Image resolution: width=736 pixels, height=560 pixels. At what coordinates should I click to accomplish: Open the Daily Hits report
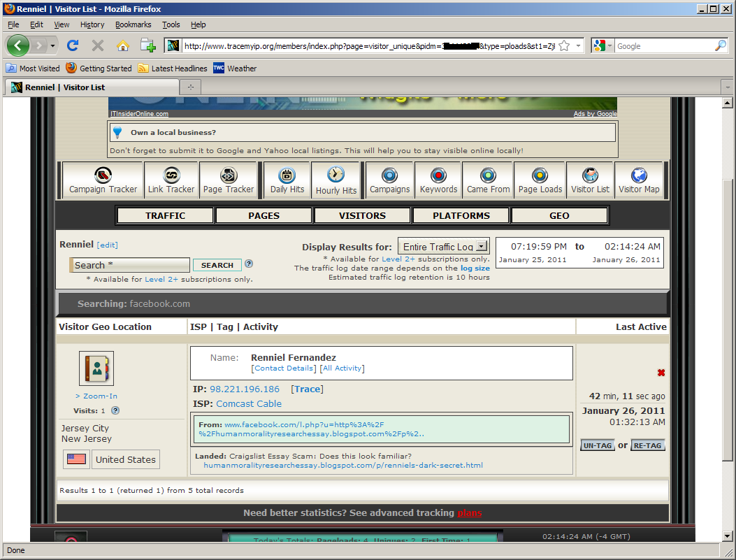[x=287, y=180]
